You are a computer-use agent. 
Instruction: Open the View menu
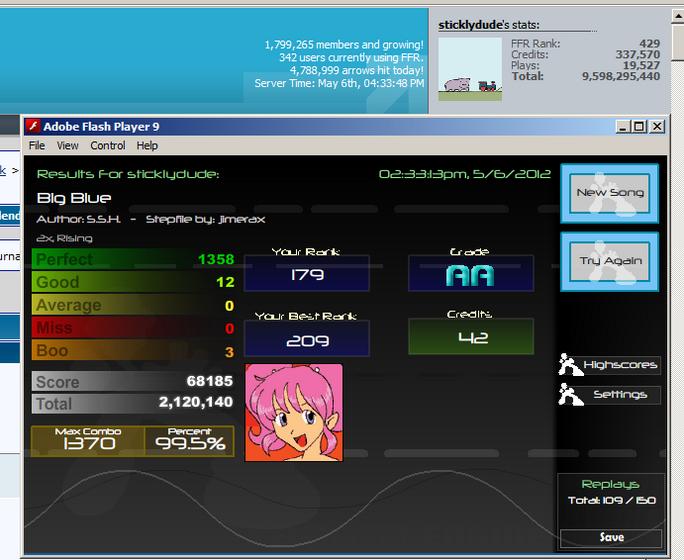point(67,145)
